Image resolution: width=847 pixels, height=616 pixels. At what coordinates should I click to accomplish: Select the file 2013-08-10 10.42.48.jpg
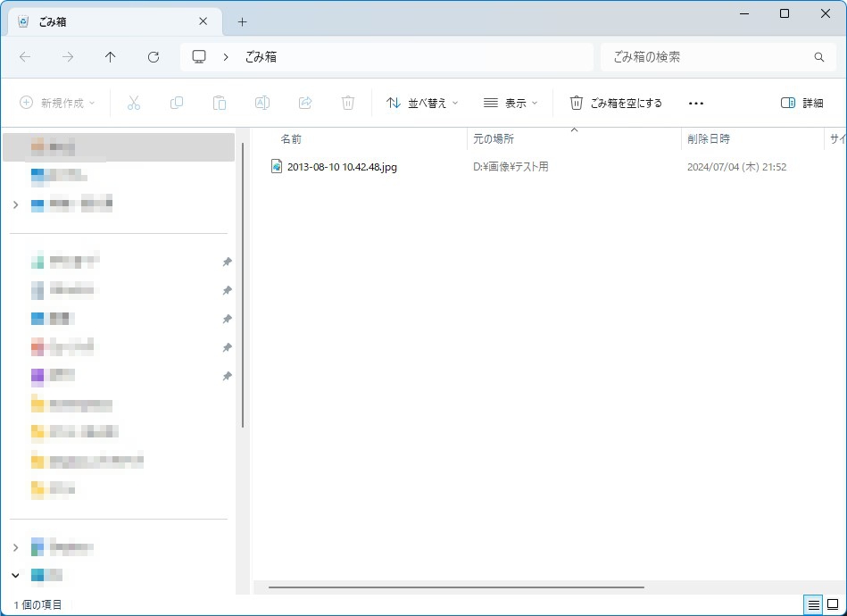[x=342, y=167]
